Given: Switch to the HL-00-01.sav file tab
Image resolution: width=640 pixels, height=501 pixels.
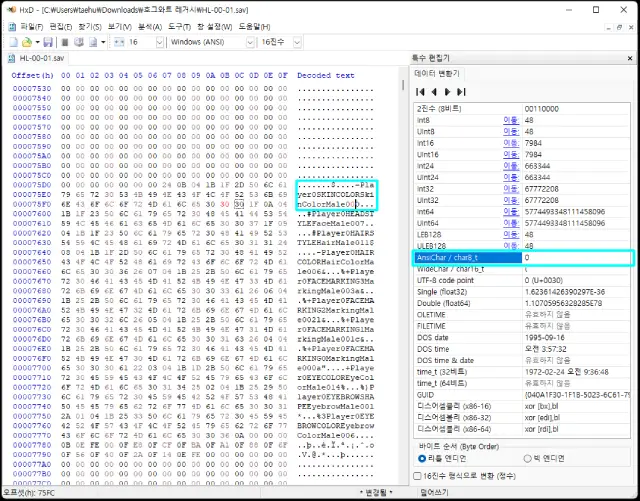Looking at the screenshot, I should pyautogui.click(x=36, y=58).
